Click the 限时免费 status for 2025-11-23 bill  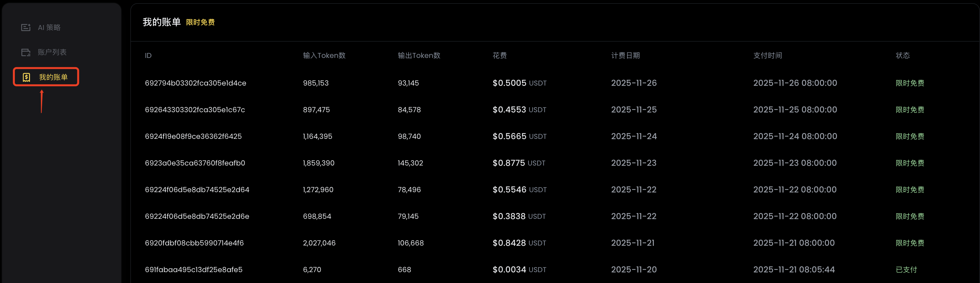pyautogui.click(x=909, y=163)
